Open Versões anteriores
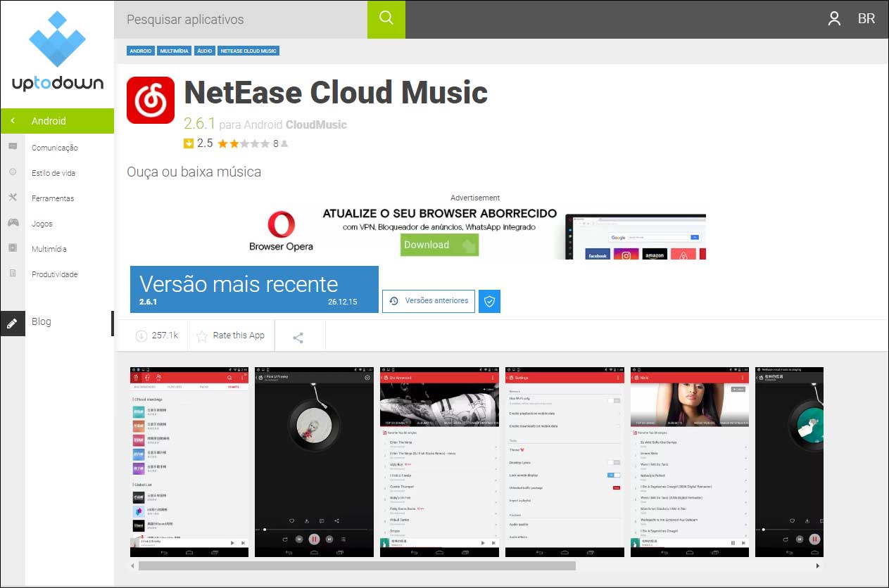 point(429,301)
